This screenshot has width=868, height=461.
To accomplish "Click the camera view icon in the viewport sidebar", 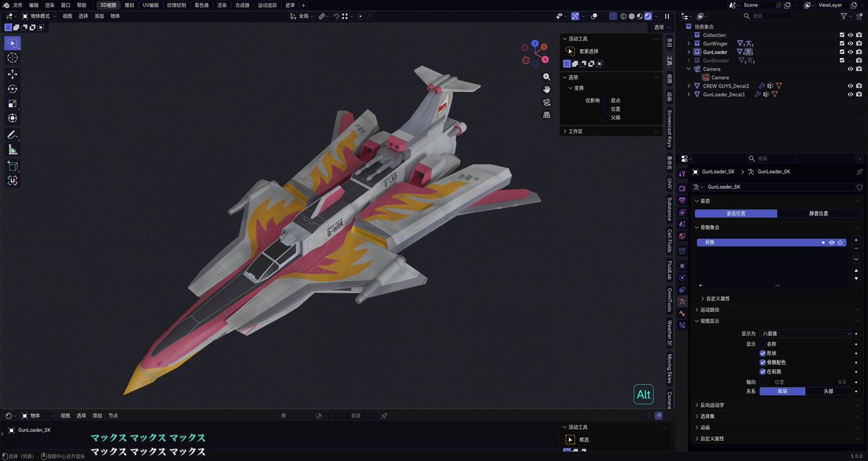I will pos(546,102).
